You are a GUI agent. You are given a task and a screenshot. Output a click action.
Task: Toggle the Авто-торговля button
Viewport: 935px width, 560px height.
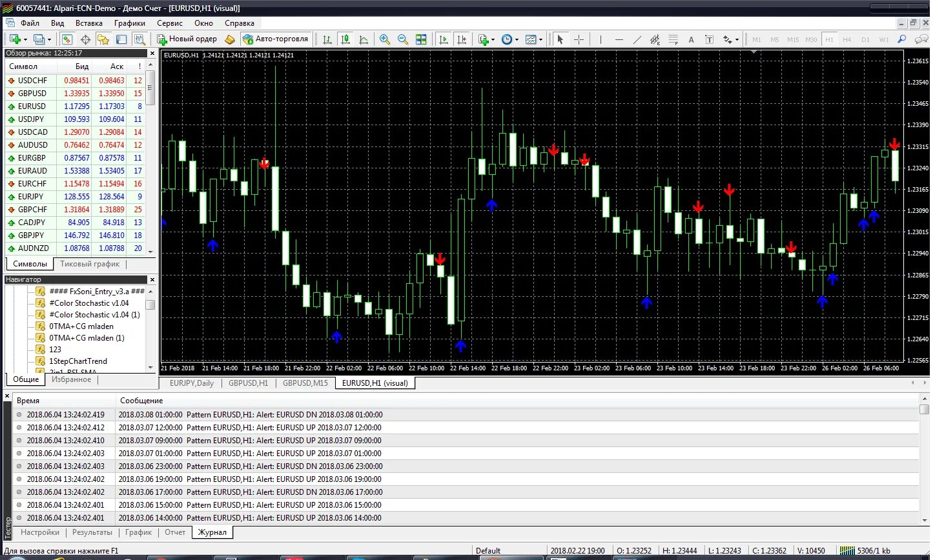[x=276, y=39]
